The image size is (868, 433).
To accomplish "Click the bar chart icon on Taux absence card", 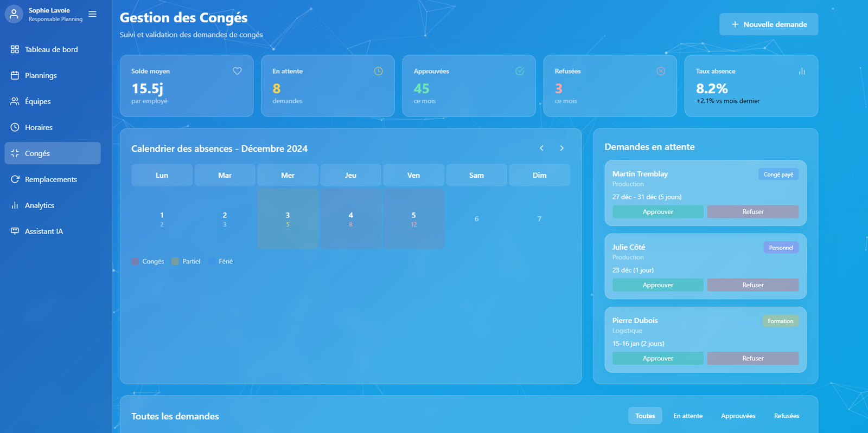I will pos(801,71).
